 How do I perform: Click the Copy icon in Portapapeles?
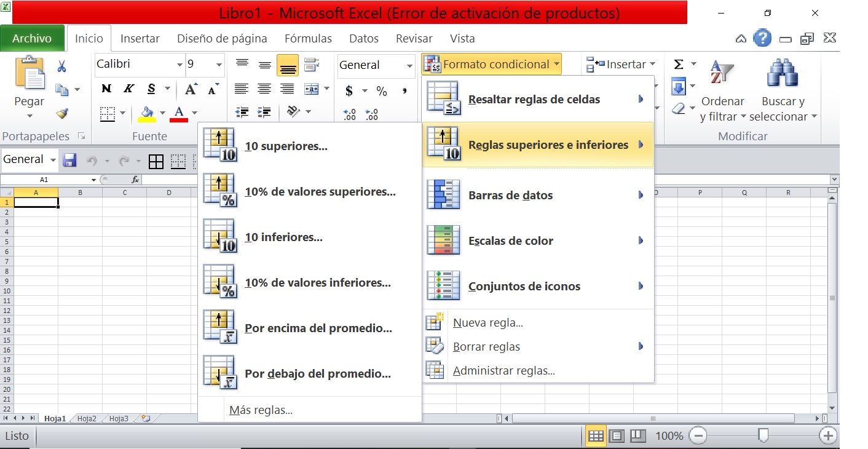(x=62, y=90)
